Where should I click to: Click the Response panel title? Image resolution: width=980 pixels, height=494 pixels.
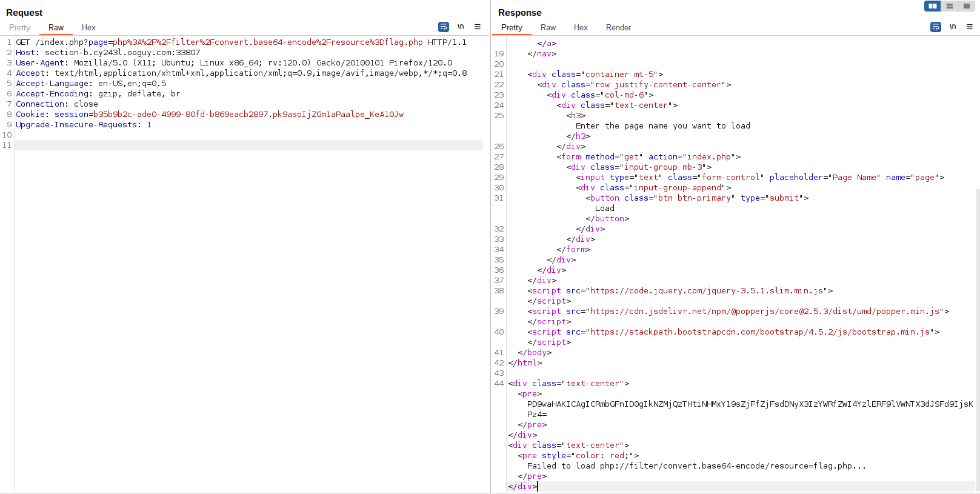click(x=520, y=13)
